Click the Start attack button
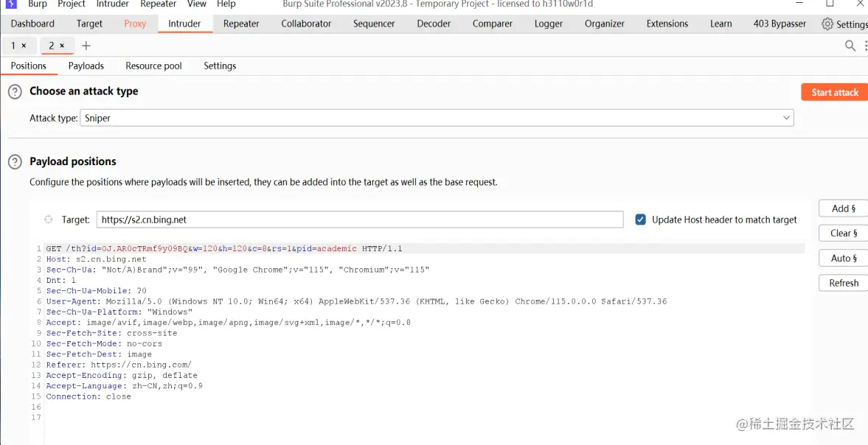 point(835,92)
